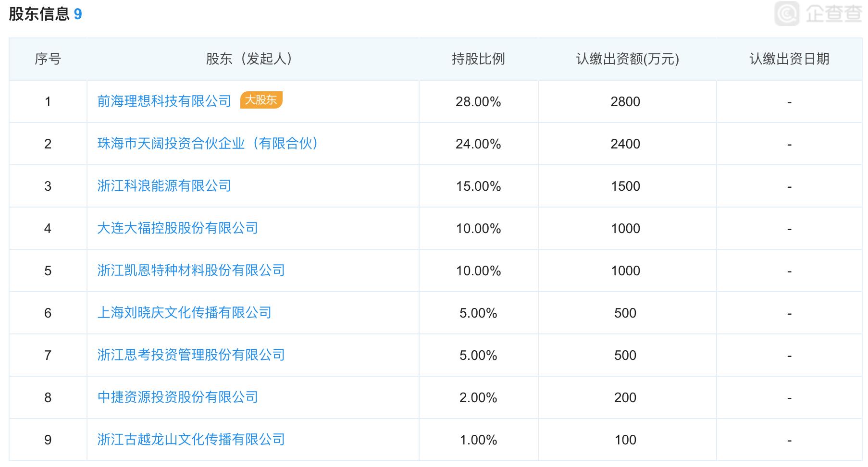Click the 2400 contribution amount in row 2
This screenshot has width=868, height=467.
coord(626,144)
